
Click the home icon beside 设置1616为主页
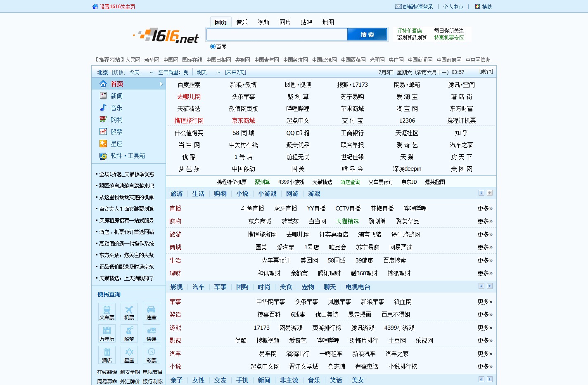(95, 7)
